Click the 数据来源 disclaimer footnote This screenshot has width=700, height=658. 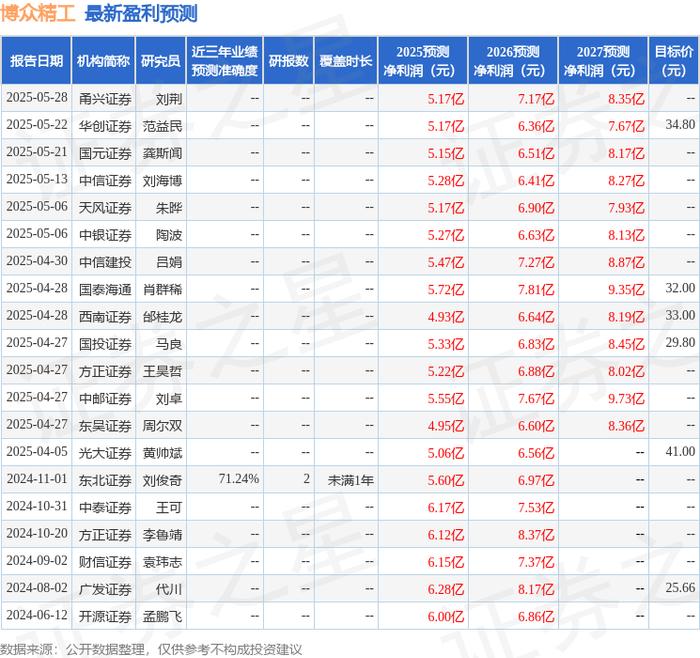coord(151,649)
